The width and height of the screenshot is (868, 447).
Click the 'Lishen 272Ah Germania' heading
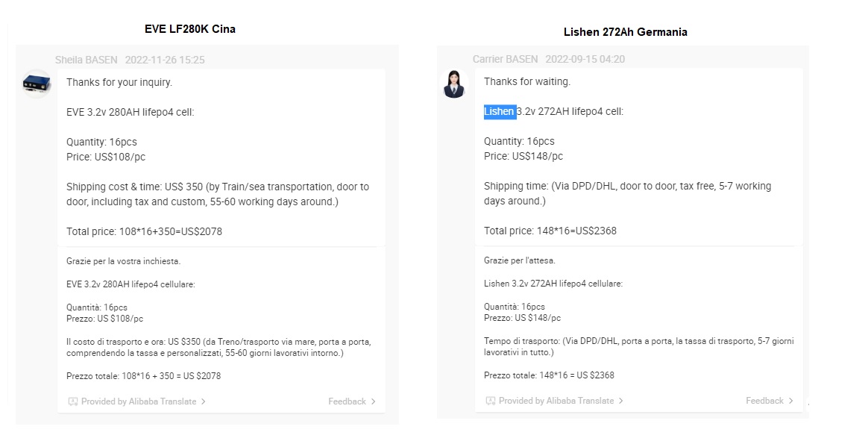tap(625, 32)
